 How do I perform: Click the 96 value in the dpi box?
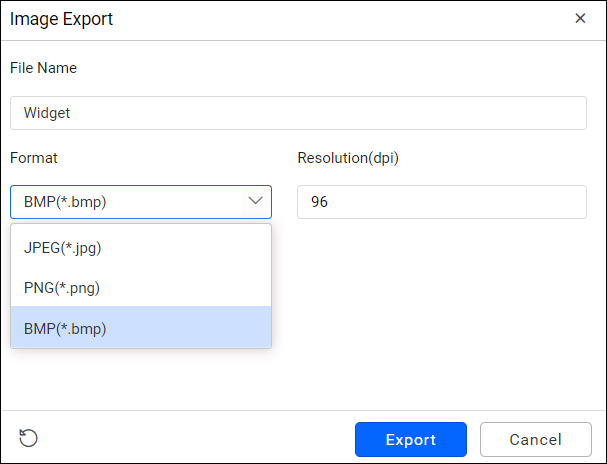[320, 202]
